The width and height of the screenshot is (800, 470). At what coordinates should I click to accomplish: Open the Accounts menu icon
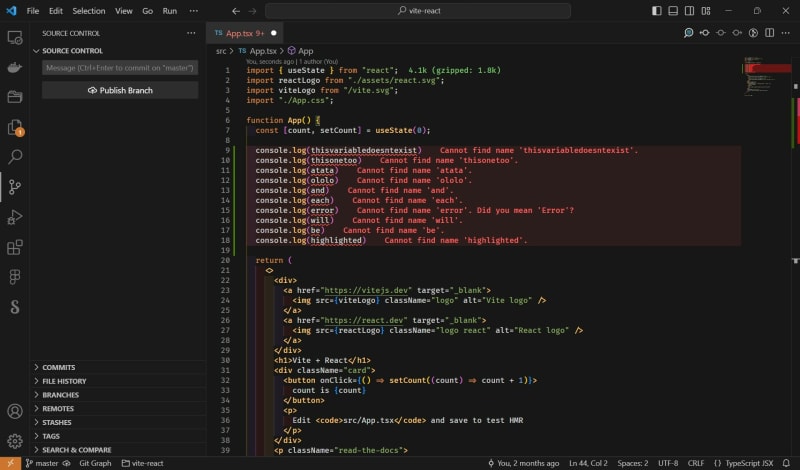tap(15, 411)
